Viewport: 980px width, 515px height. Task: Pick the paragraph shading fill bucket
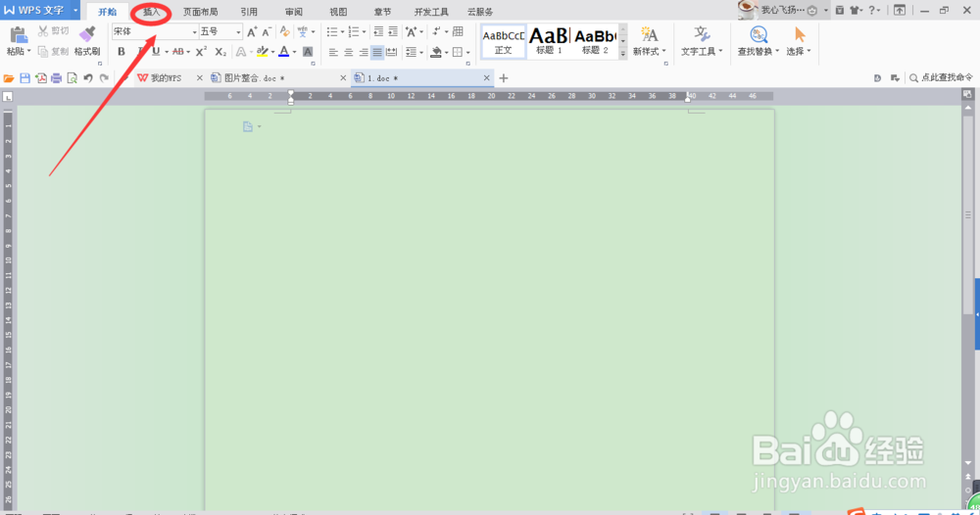[x=437, y=53]
